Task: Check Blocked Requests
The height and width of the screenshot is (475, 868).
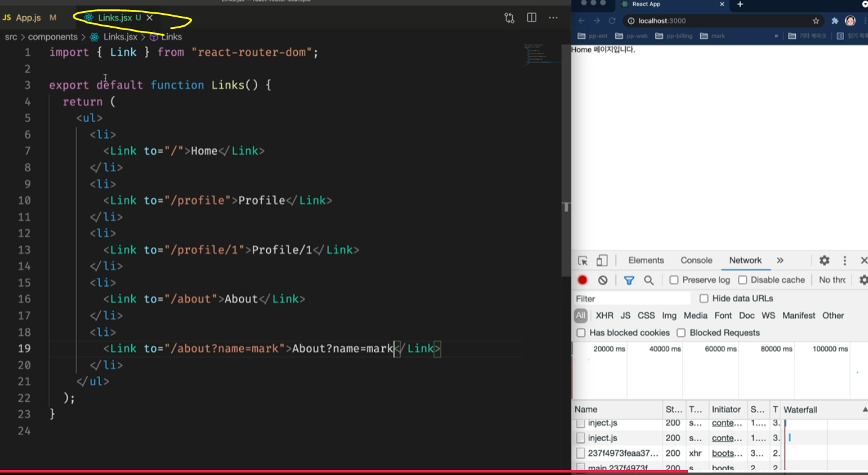Action: (681, 333)
